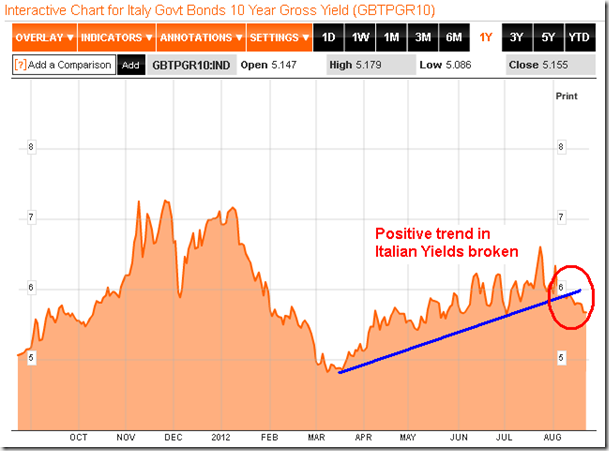Switch chart to 3M range
Screen dimensions: 609x451
coord(422,38)
